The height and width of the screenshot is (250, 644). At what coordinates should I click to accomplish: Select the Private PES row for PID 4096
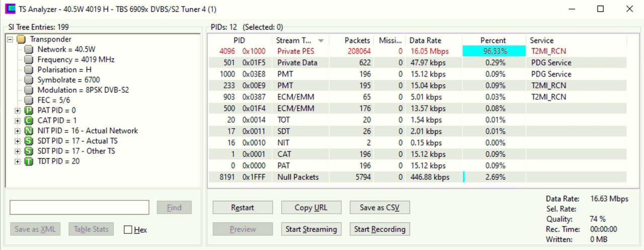point(418,51)
